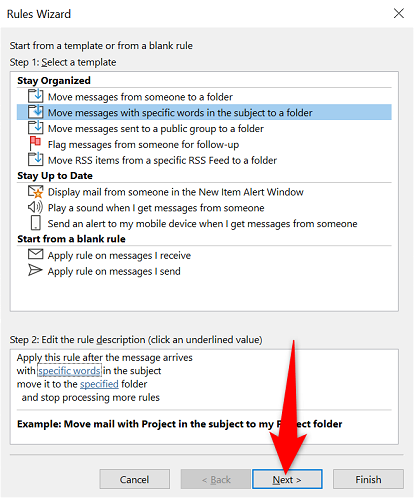The width and height of the screenshot is (414, 498).
Task: Close the Rules Wizard dialog
Action: pyautogui.click(x=399, y=14)
